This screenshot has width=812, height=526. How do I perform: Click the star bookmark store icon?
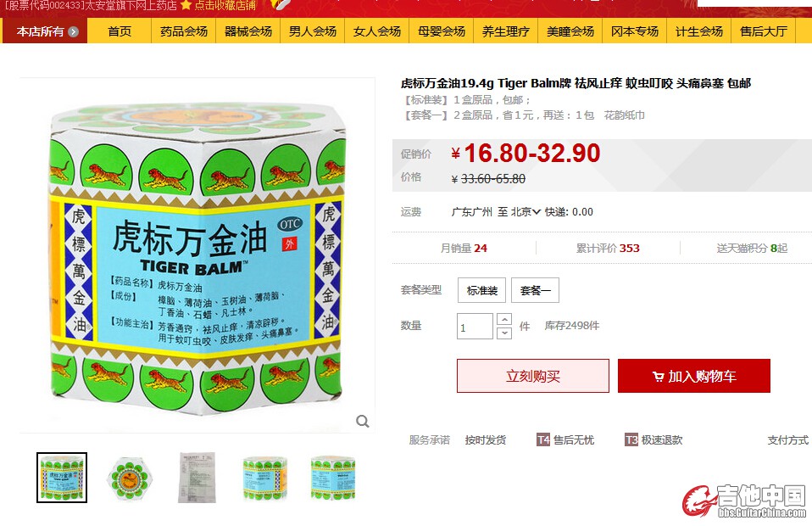pyautogui.click(x=186, y=6)
